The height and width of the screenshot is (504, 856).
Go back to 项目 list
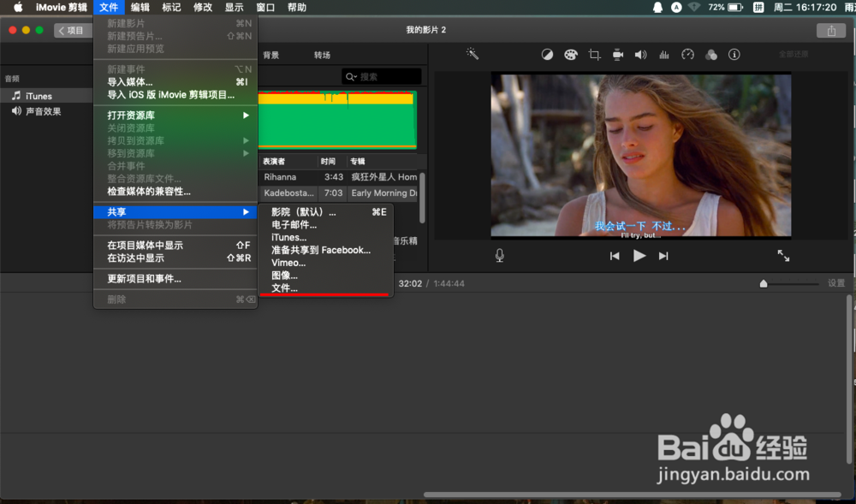coord(72,31)
